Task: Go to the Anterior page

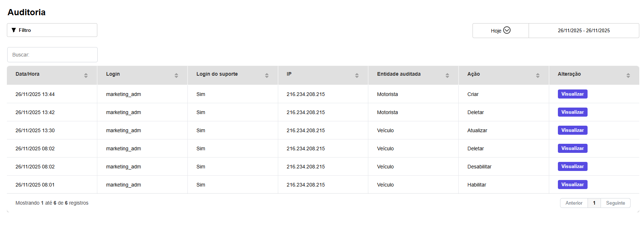Action: click(574, 203)
